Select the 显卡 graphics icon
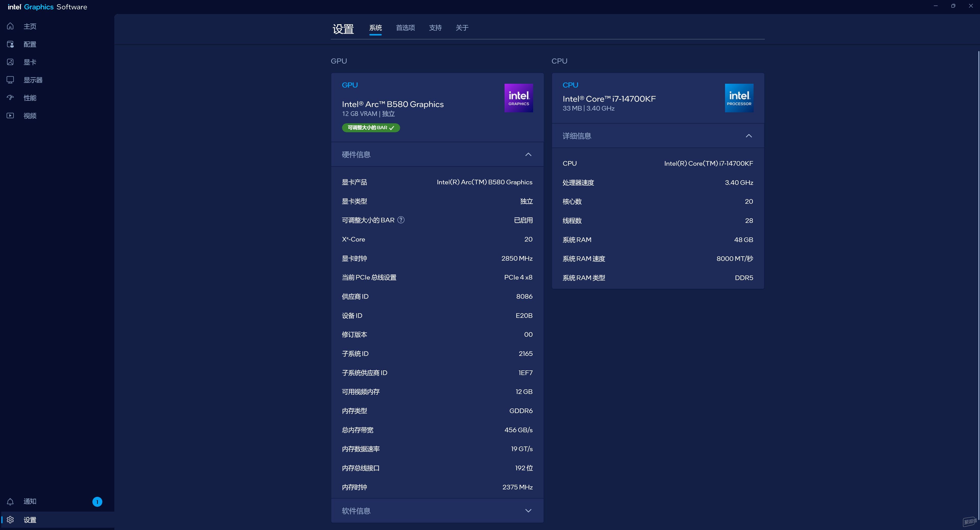The image size is (980, 530). pyautogui.click(x=10, y=62)
